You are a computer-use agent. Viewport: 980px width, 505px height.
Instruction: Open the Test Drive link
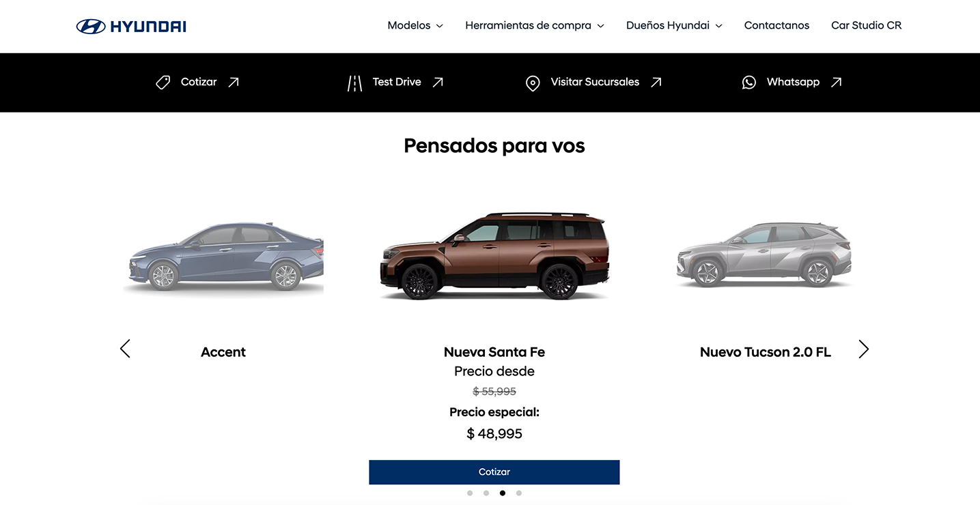tap(397, 82)
